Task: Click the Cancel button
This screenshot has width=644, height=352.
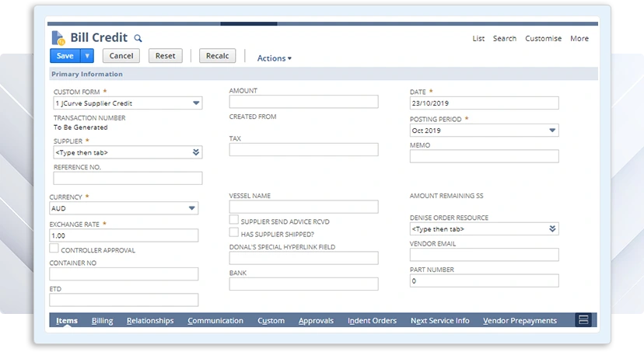Action: click(x=121, y=56)
